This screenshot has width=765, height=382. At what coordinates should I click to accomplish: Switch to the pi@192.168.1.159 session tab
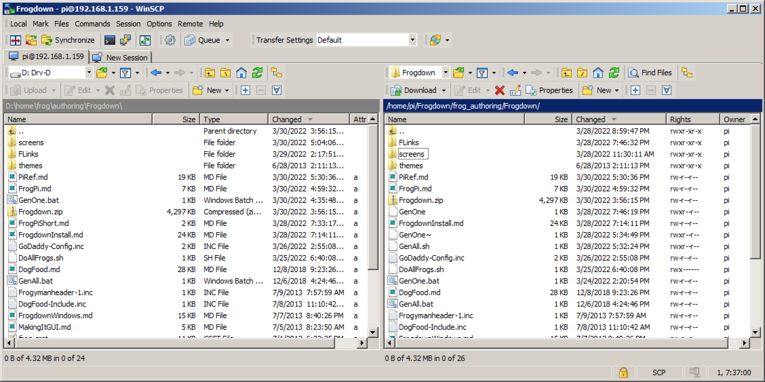click(47, 57)
